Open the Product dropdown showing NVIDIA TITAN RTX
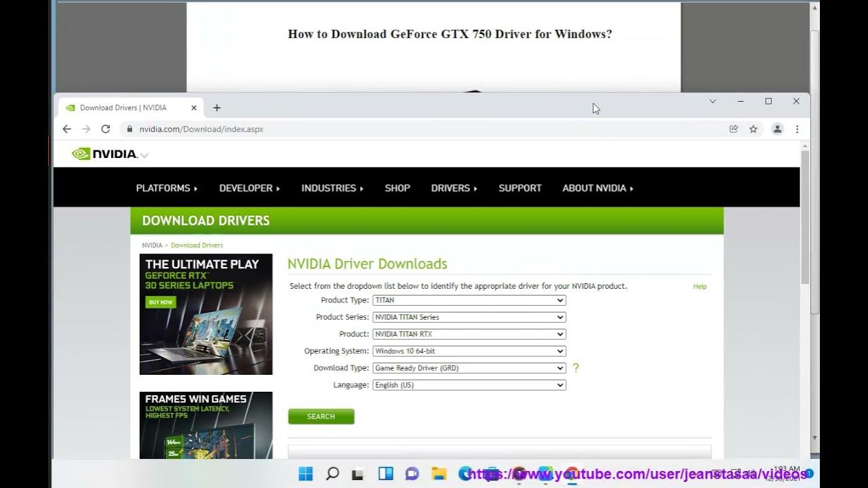The image size is (868, 488). pyautogui.click(x=469, y=334)
